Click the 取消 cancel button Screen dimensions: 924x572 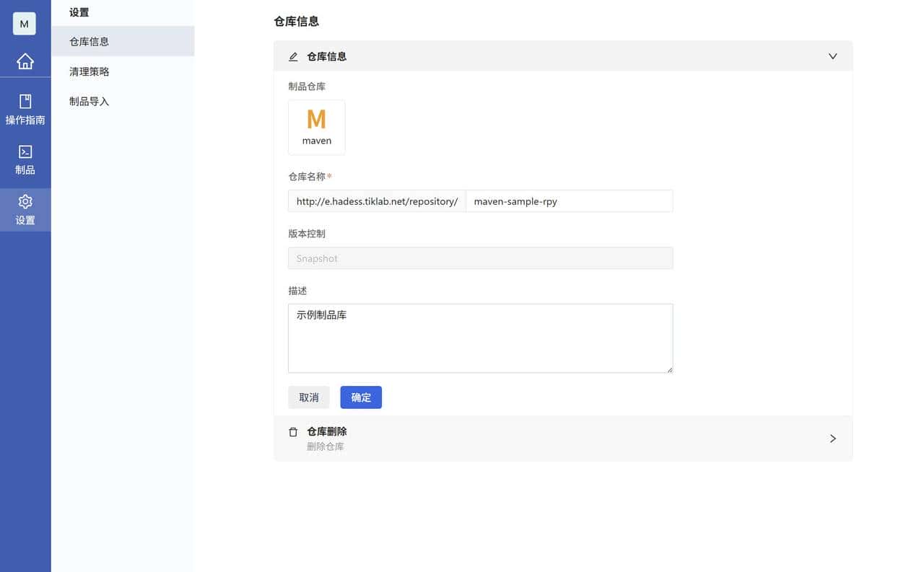point(309,397)
